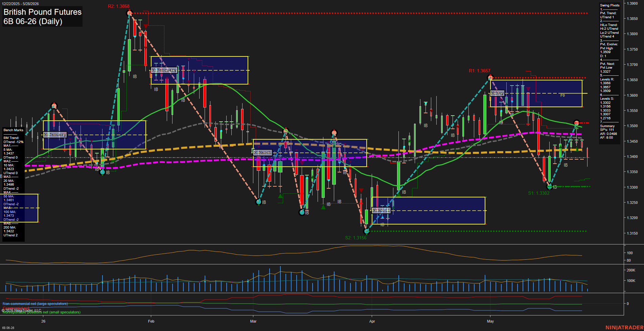This screenshot has width=644, height=331.
Task: Click the 200 MA: 1.3422 entry
Action: pyautogui.click(x=10, y=229)
